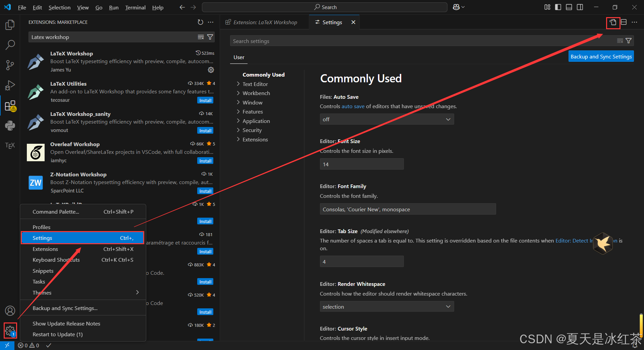Open Themes submenu in Manage menu
The height and width of the screenshot is (350, 644).
pos(83,293)
